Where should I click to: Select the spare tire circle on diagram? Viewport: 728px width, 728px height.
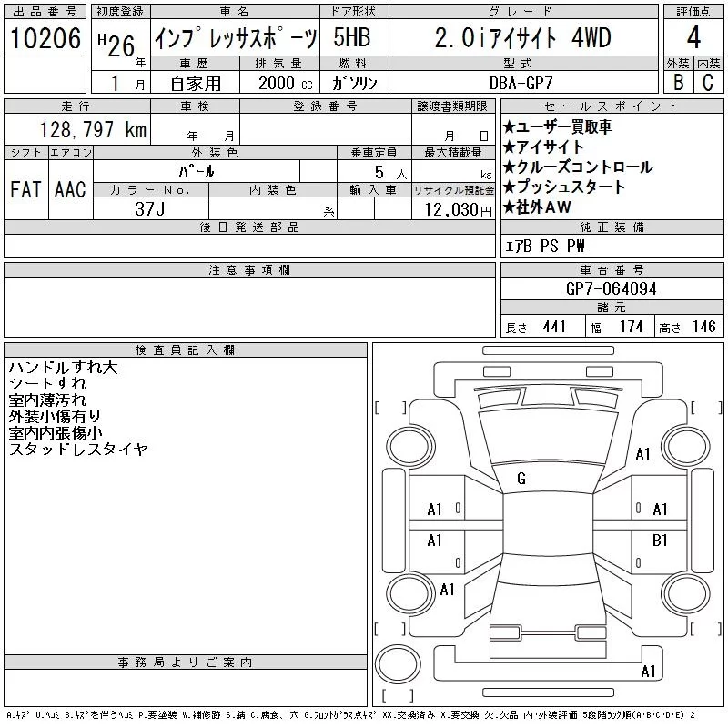pos(395,663)
